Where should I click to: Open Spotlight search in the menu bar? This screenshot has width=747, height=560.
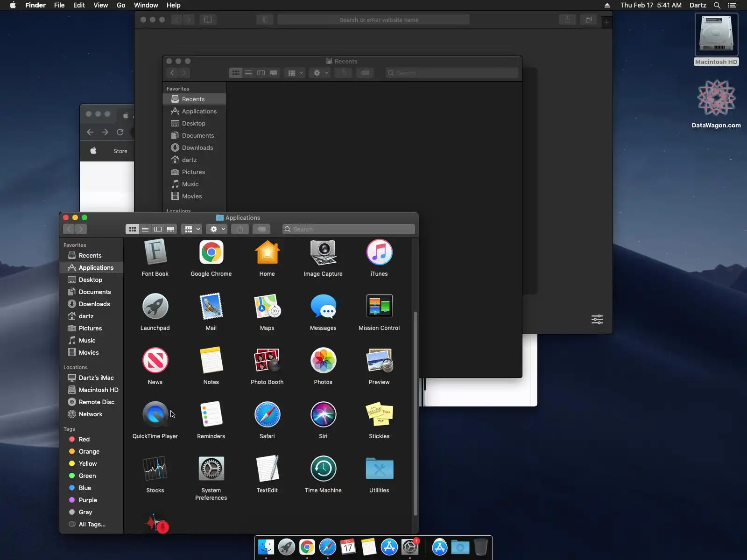pyautogui.click(x=717, y=5)
